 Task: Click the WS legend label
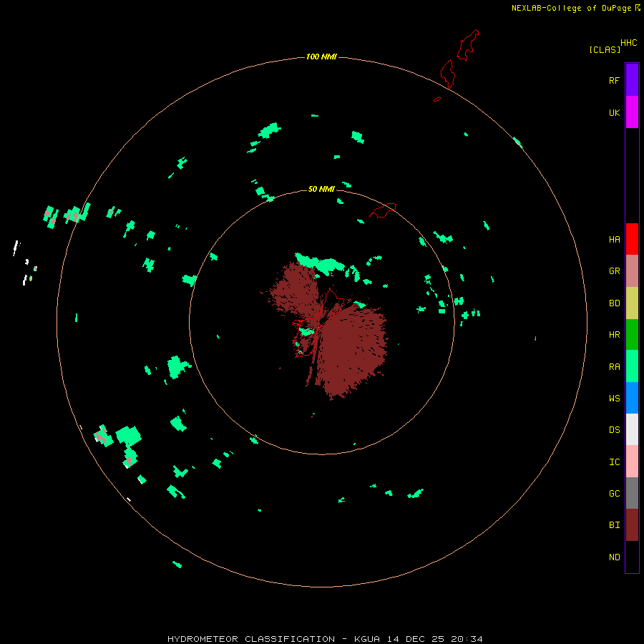614,399
